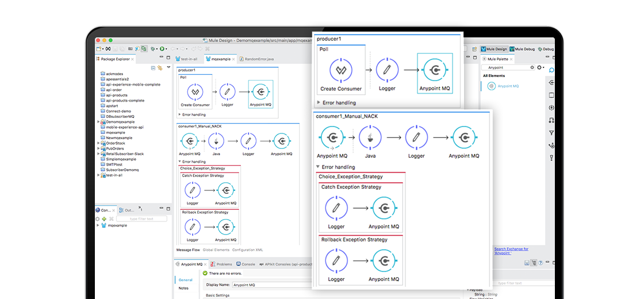Click the green add connection plus icon
This screenshot has height=299, width=644.
(104, 219)
